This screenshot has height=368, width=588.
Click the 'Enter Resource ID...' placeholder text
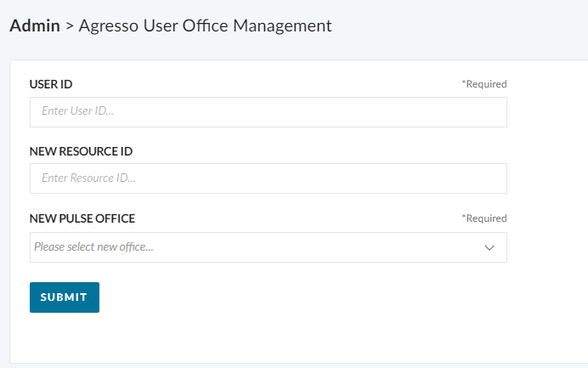tap(88, 178)
